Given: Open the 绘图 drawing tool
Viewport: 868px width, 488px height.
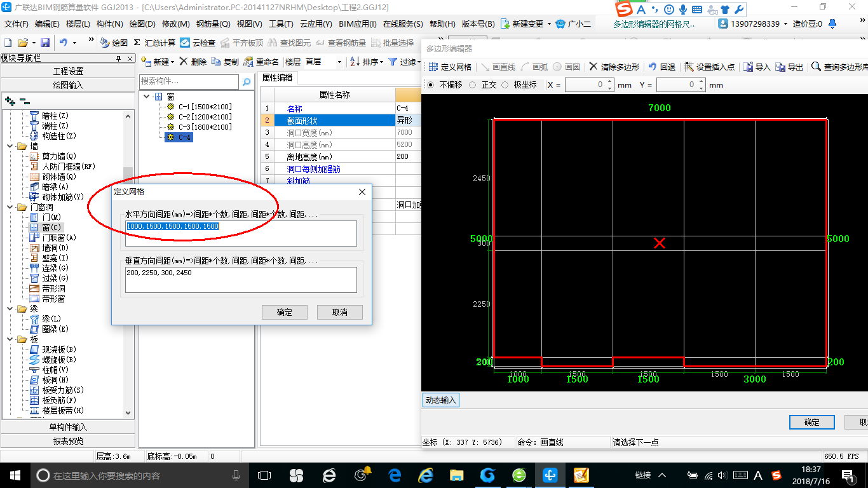Looking at the screenshot, I should [114, 43].
